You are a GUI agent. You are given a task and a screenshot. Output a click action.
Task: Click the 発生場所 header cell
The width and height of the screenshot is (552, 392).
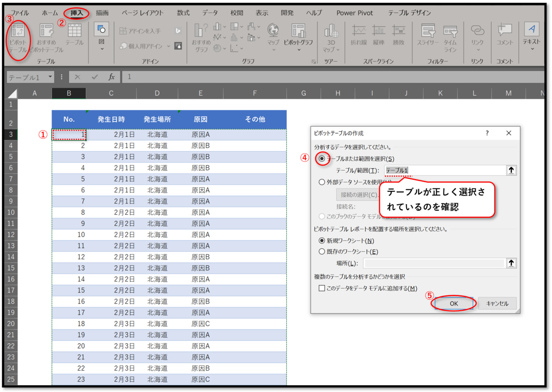pyautogui.click(x=157, y=119)
